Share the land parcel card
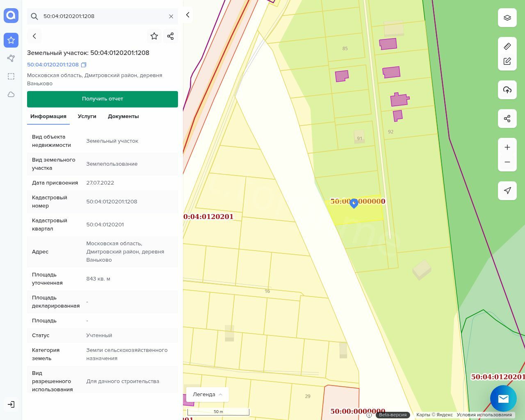Screen dimensions: 525x420 [171, 36]
